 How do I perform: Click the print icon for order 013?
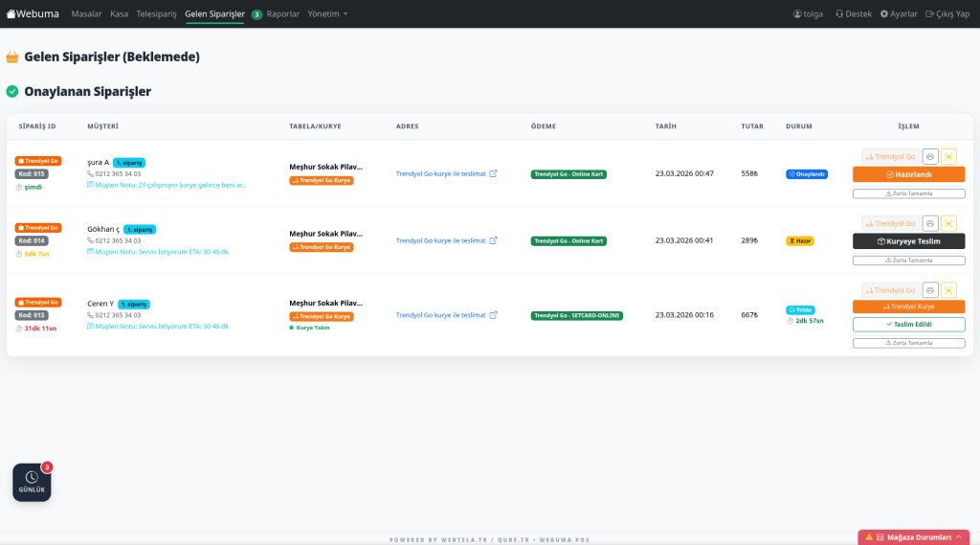pyautogui.click(x=930, y=290)
